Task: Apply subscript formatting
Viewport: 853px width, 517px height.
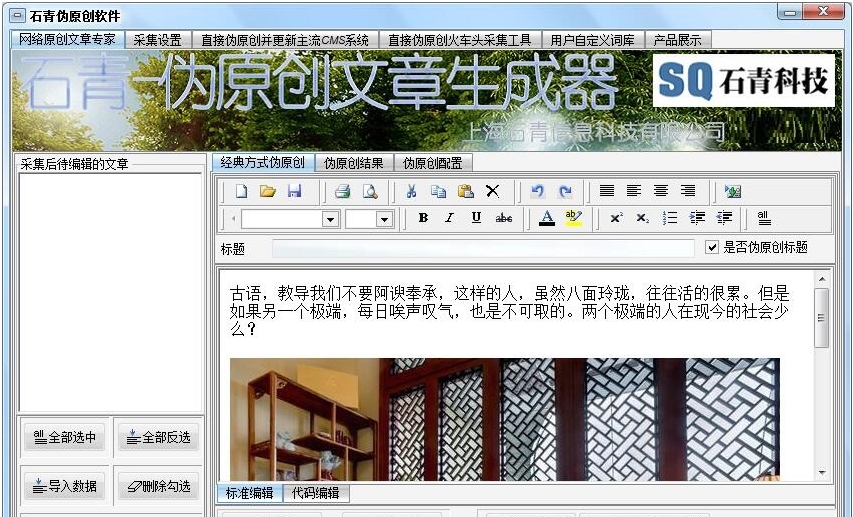Action: click(x=642, y=218)
